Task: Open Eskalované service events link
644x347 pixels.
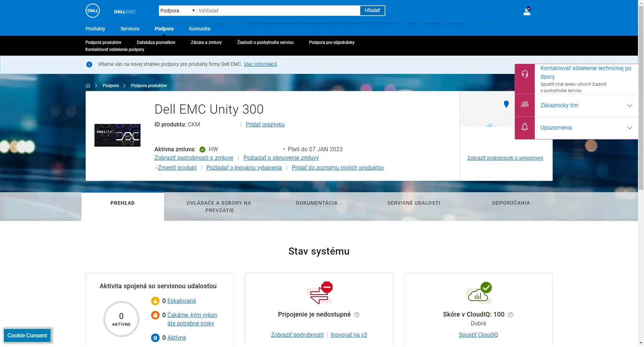Action: click(182, 301)
